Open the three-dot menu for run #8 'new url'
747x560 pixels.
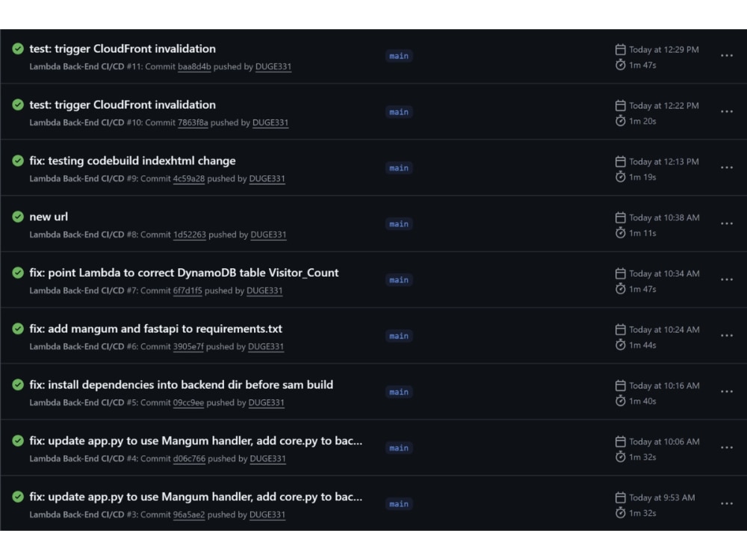coord(727,224)
